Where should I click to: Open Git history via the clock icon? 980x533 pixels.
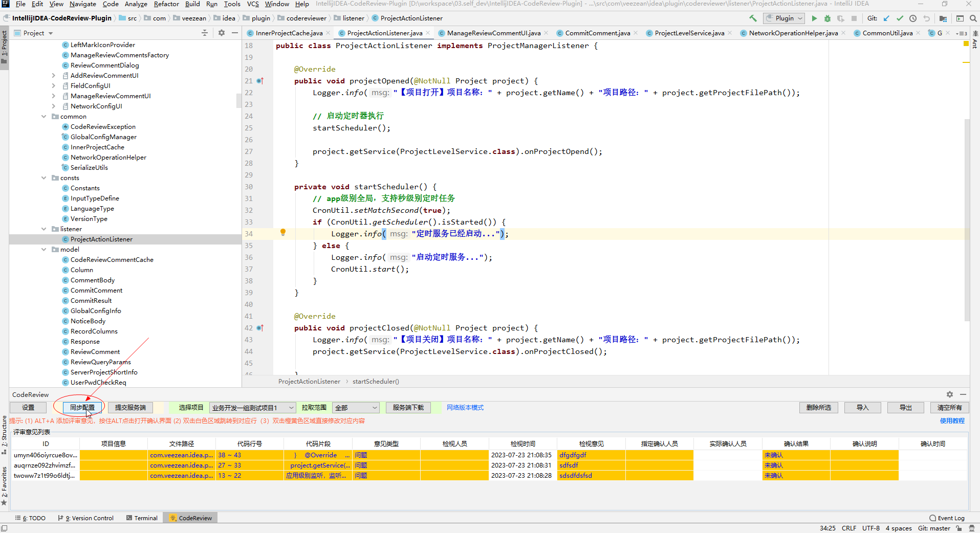click(x=913, y=18)
